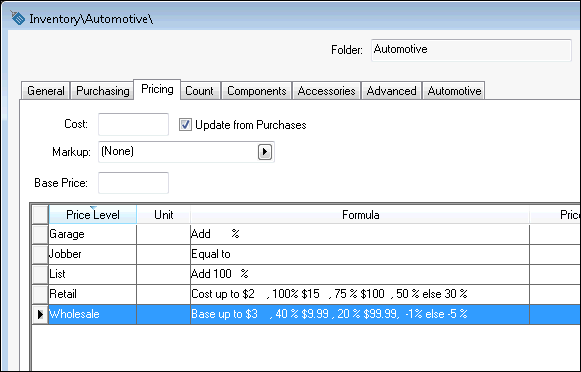Screen dimensions: 581x372
Task: Sort by the Price Level column header
Action: (x=93, y=215)
